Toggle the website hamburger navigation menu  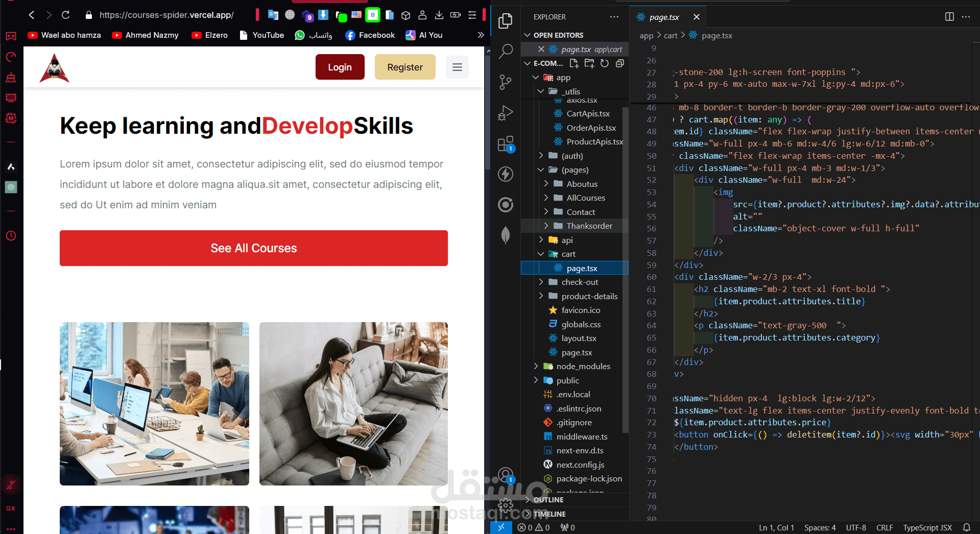[457, 67]
